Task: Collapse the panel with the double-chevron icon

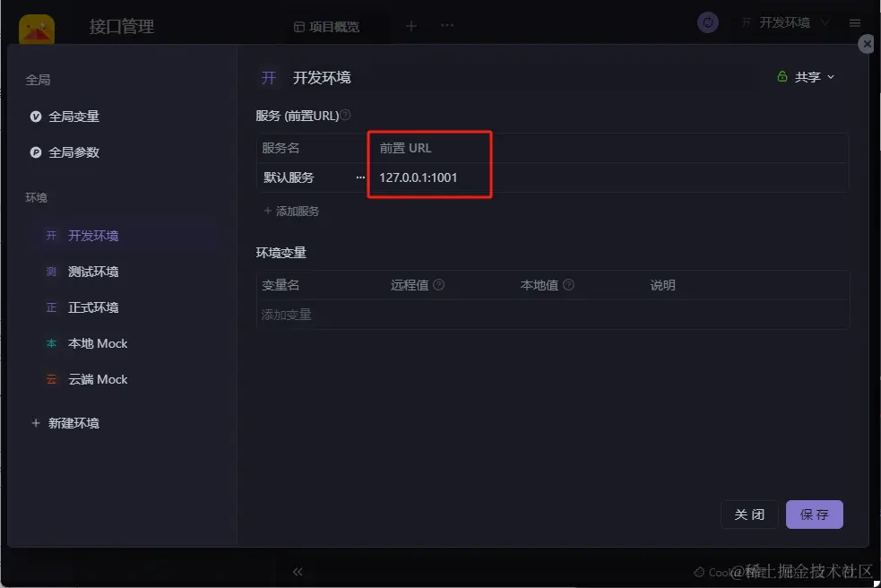Action: pyautogui.click(x=298, y=572)
